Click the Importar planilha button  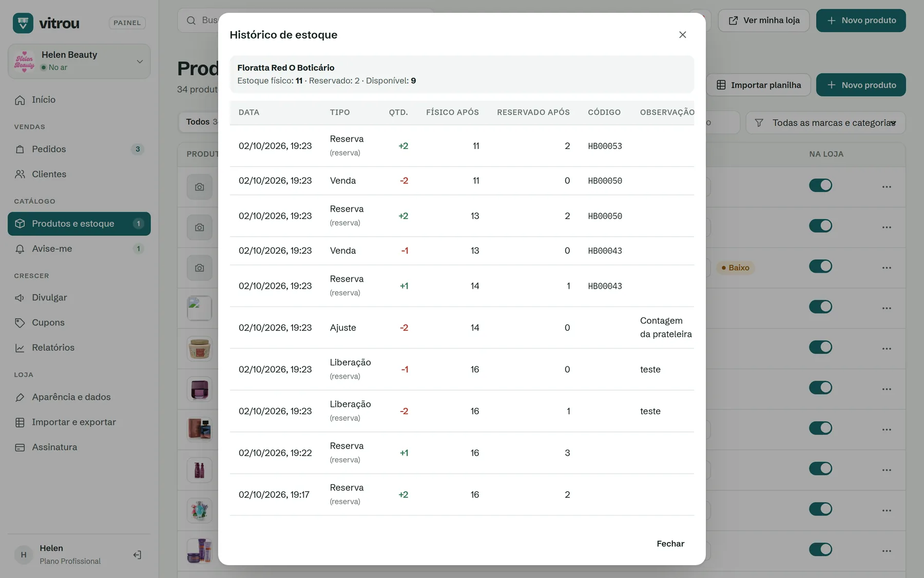pyautogui.click(x=759, y=85)
